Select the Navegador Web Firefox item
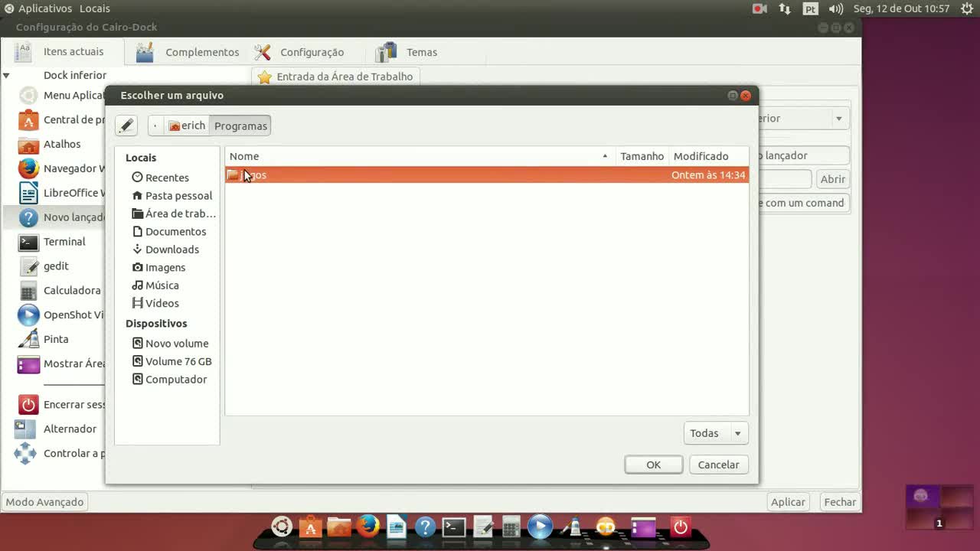Screen dimensions: 980x551 click(x=61, y=168)
